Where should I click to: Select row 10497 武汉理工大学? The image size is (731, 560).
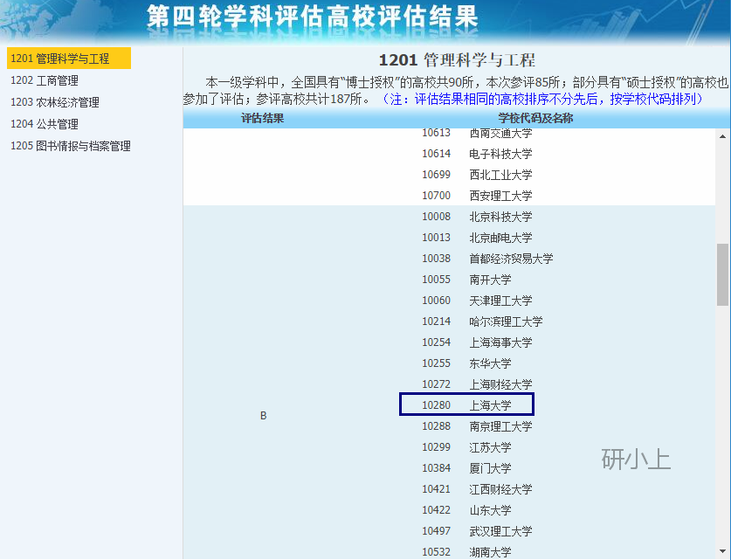pos(477,531)
